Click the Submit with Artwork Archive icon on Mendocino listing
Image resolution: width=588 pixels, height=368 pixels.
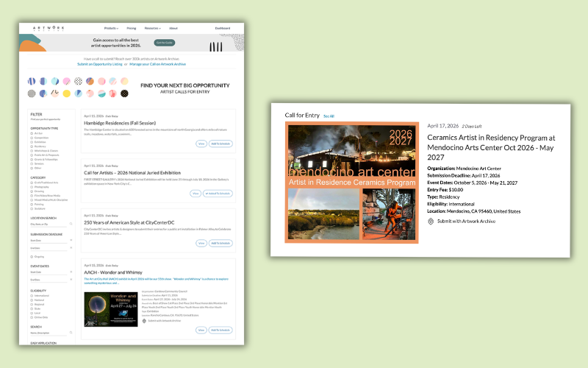(x=431, y=221)
